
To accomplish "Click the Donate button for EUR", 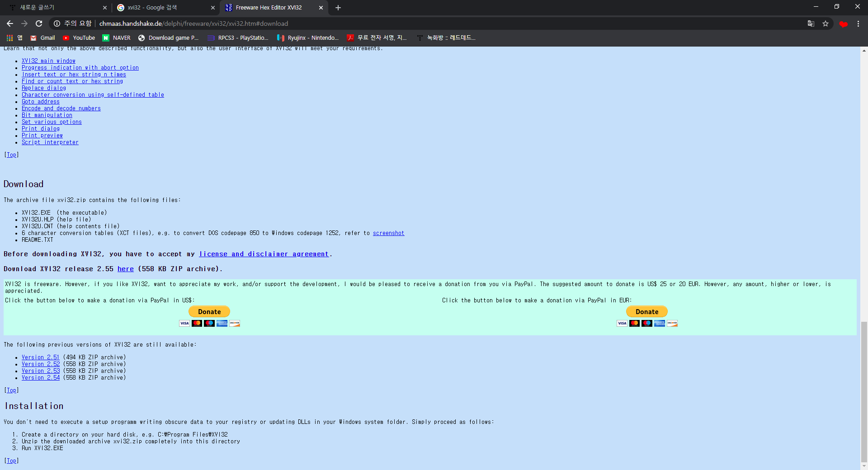I will point(647,312).
